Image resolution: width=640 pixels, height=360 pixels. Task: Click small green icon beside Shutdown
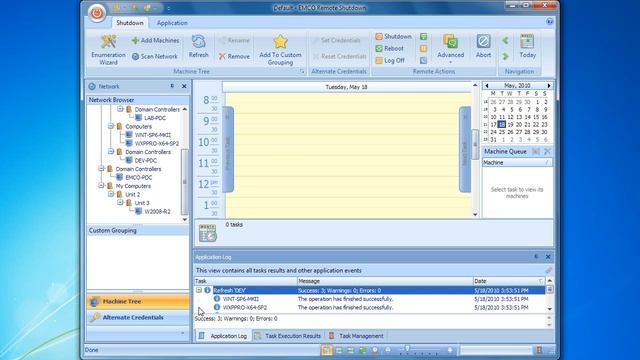pyautogui.click(x=423, y=36)
